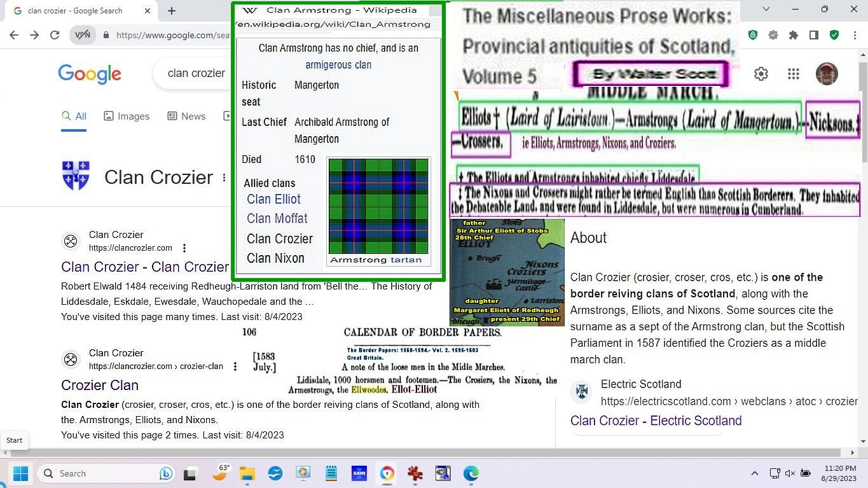Open options for the clancrozier.com result
The height and width of the screenshot is (488, 868).
(184, 248)
